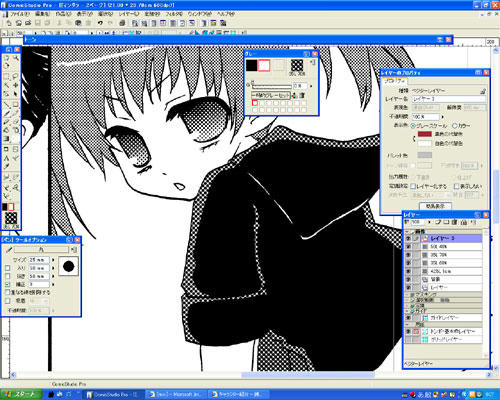Click the new layer icon in the Layers panel

438,222
